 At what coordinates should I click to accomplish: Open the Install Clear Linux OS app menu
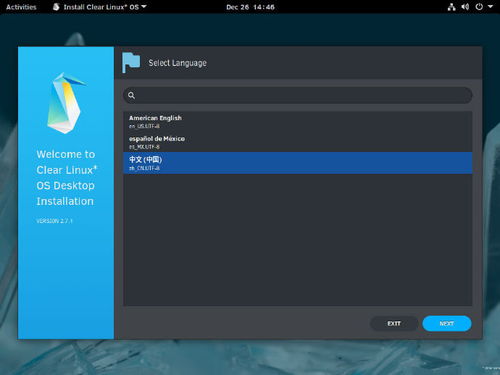pyautogui.click(x=100, y=7)
